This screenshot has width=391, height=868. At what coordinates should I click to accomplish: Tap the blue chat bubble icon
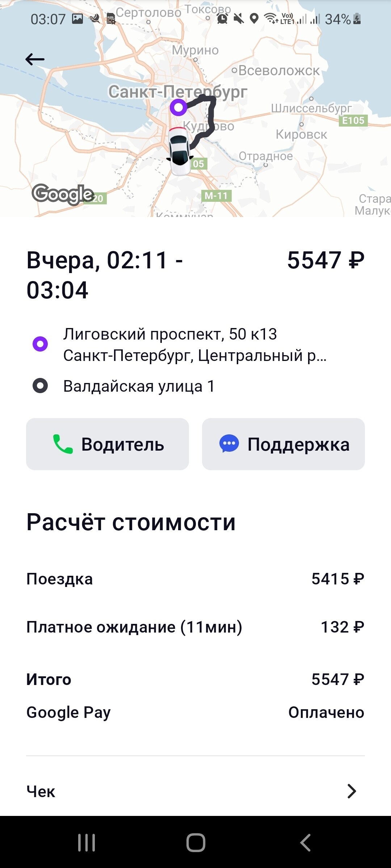(229, 444)
